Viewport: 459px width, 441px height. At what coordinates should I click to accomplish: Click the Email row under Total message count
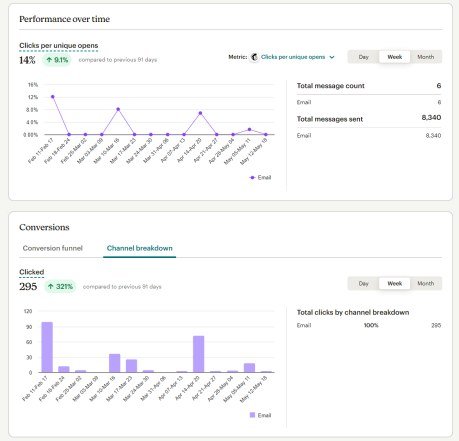(369, 102)
